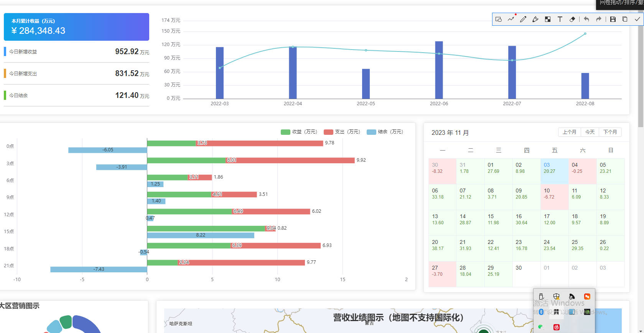The height and width of the screenshot is (333, 644).
Task: Open the safely remove hardware tray icon
Action: click(x=541, y=297)
